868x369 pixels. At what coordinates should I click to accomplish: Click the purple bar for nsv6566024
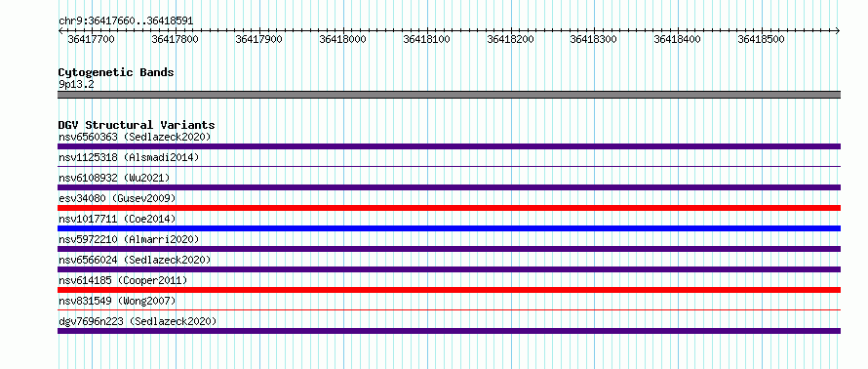[x=449, y=269]
